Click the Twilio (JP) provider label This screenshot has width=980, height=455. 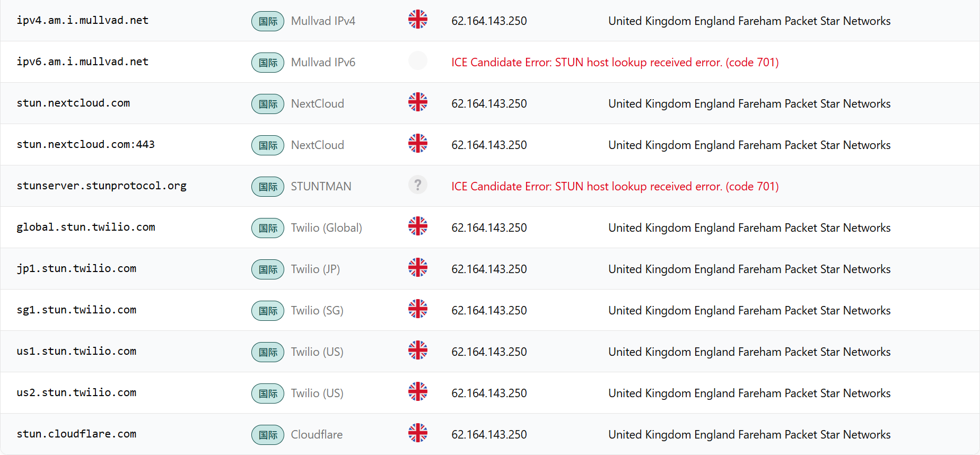[x=316, y=269]
